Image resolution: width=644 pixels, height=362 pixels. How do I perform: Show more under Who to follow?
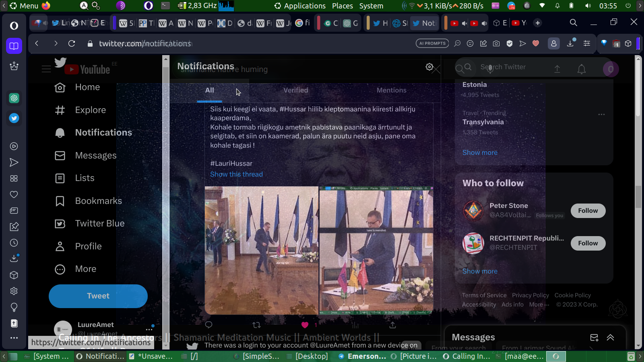click(480, 271)
